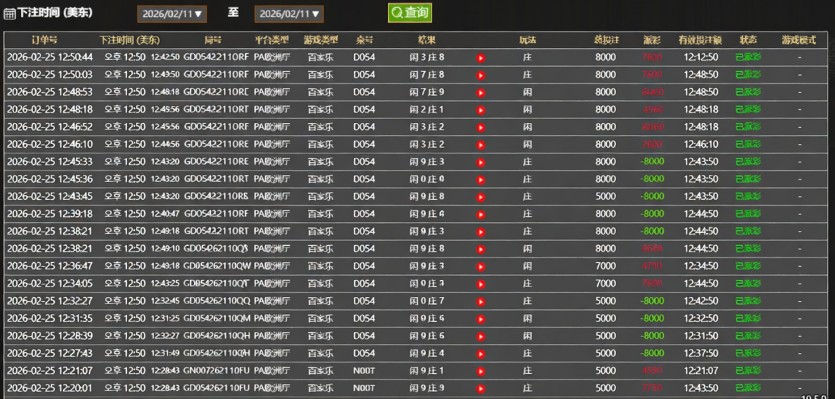Click the 结果 column header
This screenshot has width=835, height=399.
(427, 40)
